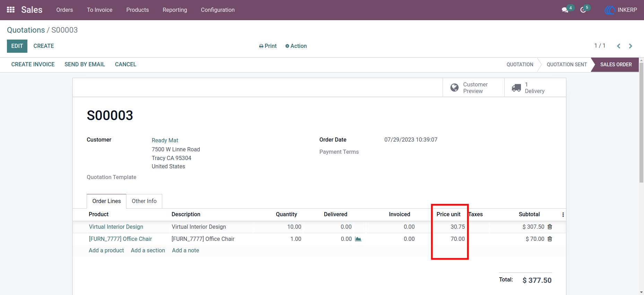
Task: Click SEND BY EMAIL button
Action: [85, 64]
